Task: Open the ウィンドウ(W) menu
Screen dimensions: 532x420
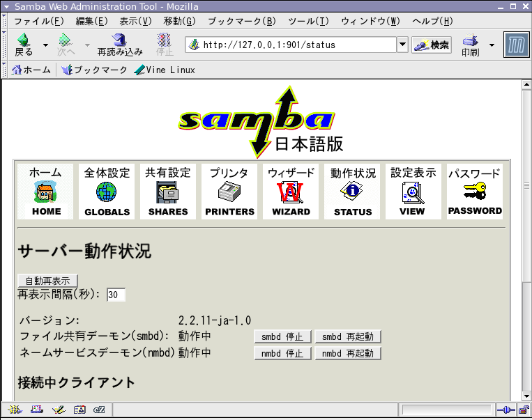Action: point(370,22)
